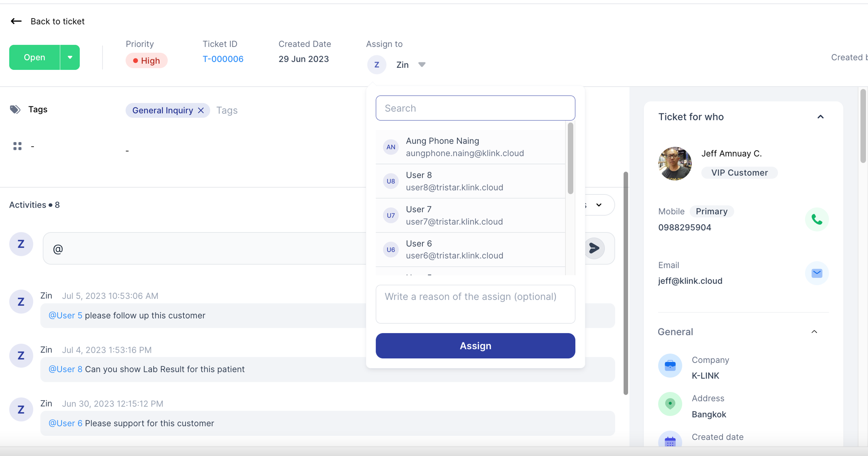
Task: Open the ticket status dropdown arrow
Action: [70, 57]
